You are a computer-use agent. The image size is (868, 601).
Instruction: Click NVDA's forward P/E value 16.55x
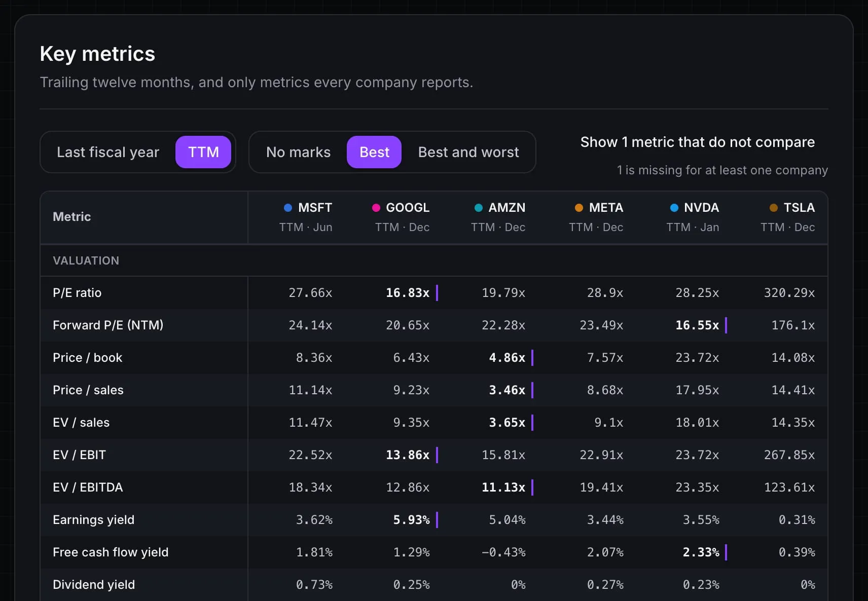[x=697, y=325]
